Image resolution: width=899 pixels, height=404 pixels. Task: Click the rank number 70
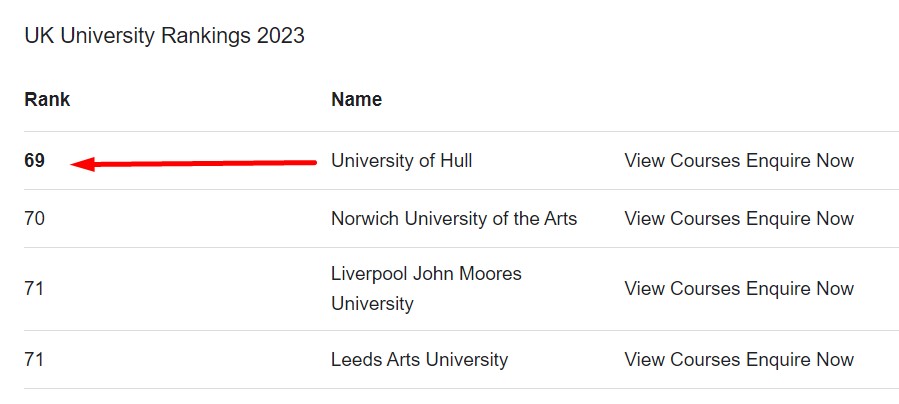tap(35, 218)
